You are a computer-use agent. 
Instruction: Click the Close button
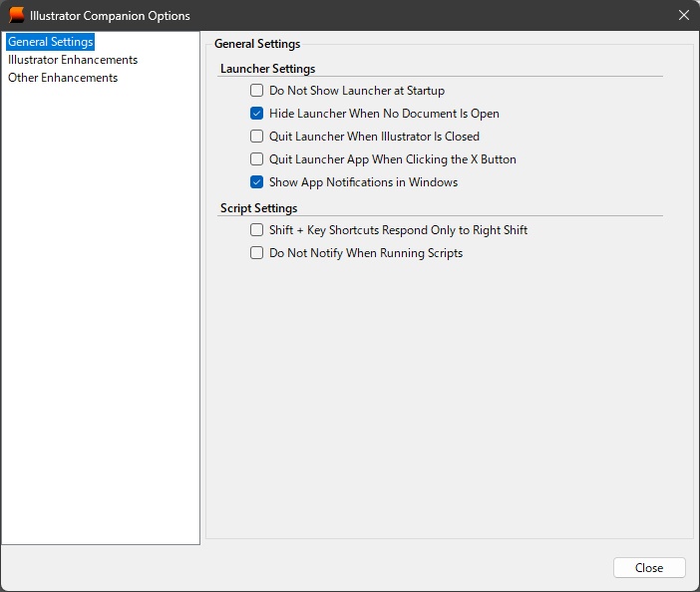[649, 567]
